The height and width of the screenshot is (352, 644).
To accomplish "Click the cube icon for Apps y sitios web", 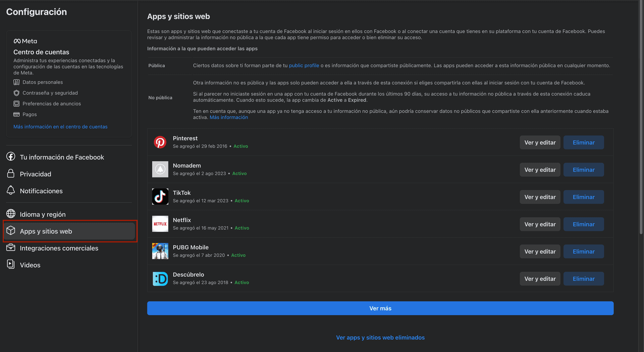I will pyautogui.click(x=11, y=230).
